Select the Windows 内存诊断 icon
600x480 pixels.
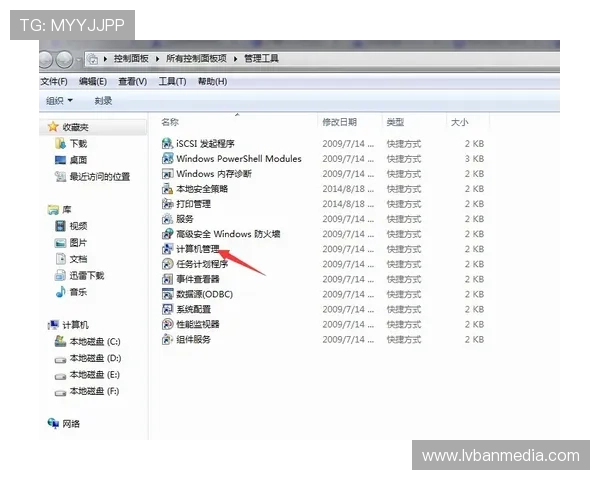(167, 174)
